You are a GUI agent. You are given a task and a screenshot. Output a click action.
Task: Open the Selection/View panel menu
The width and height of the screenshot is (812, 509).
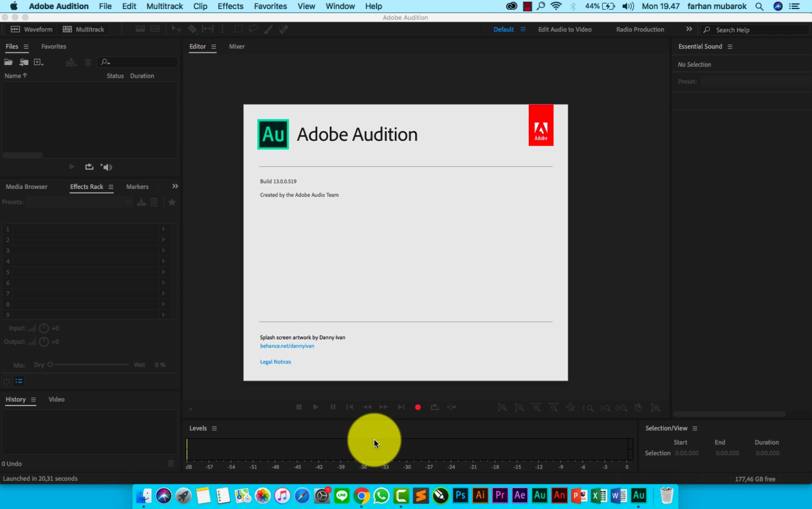pos(695,428)
